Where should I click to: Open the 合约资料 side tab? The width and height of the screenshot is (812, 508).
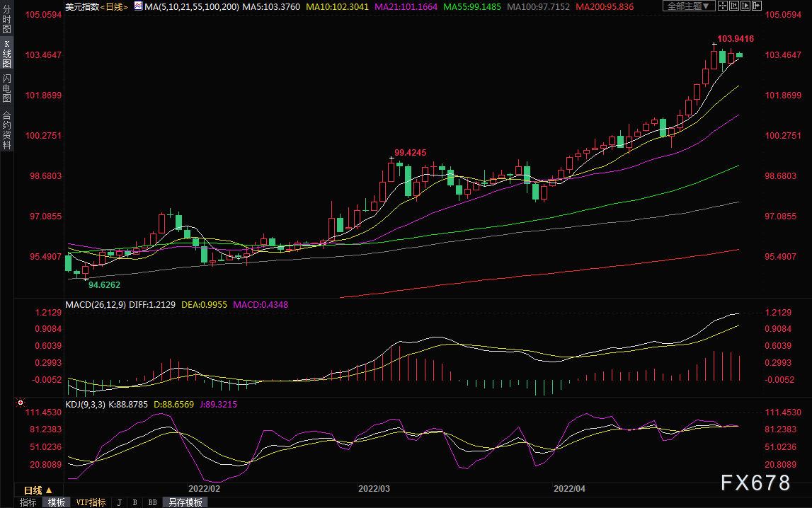point(7,130)
